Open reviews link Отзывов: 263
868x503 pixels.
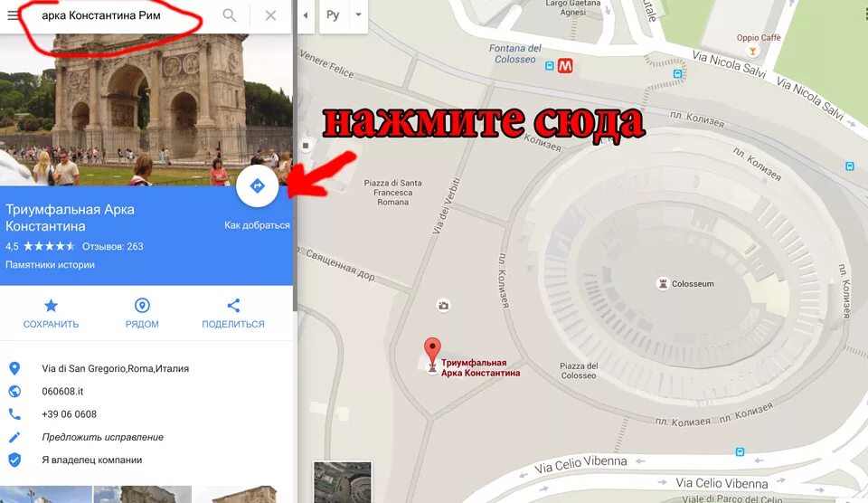pyautogui.click(x=112, y=246)
